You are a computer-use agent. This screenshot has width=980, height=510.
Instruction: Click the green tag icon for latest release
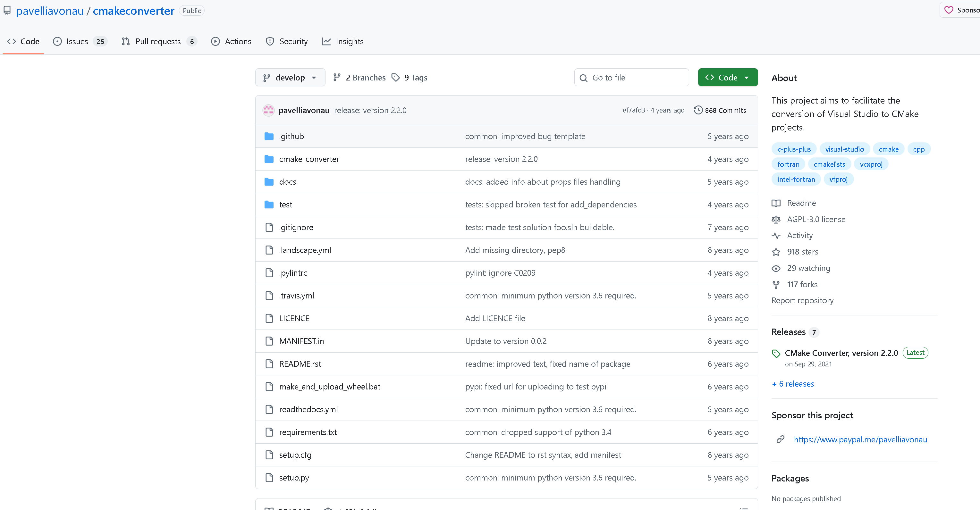tap(776, 354)
